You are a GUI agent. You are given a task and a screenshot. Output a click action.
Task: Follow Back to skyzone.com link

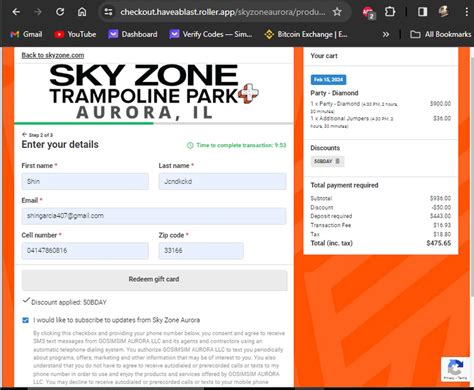(53, 55)
